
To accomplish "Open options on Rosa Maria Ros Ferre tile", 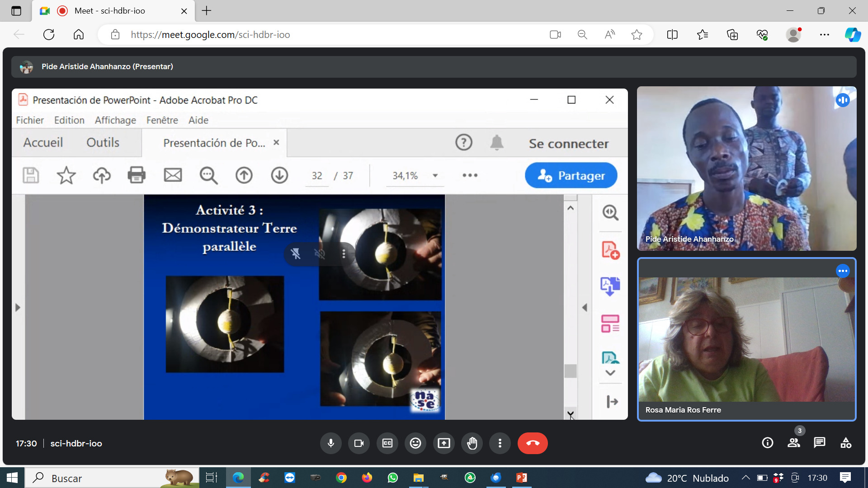I will coord(843,271).
